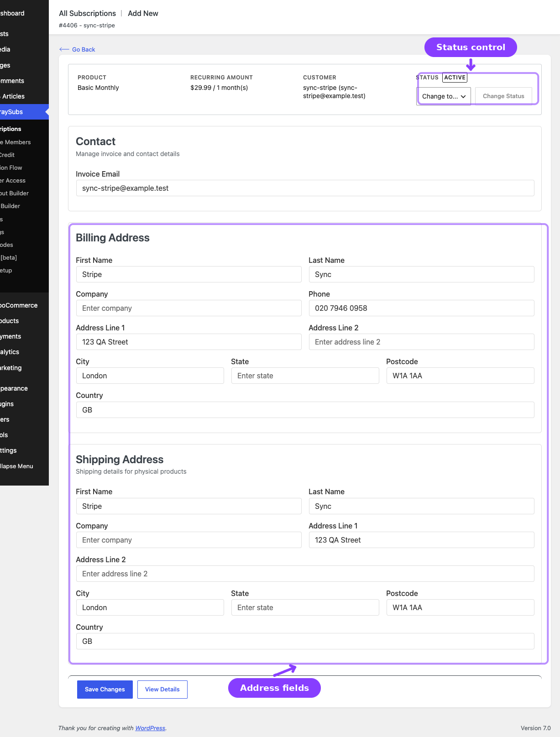
Task: Edit the Billing Country field
Action: click(305, 410)
